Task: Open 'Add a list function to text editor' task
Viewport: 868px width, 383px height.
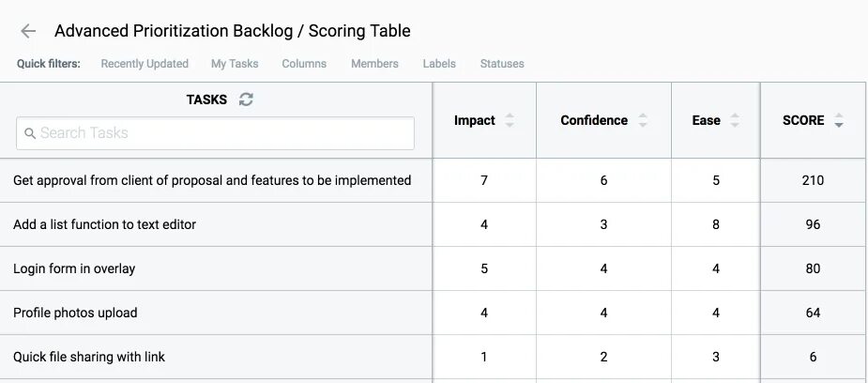Action: click(104, 224)
